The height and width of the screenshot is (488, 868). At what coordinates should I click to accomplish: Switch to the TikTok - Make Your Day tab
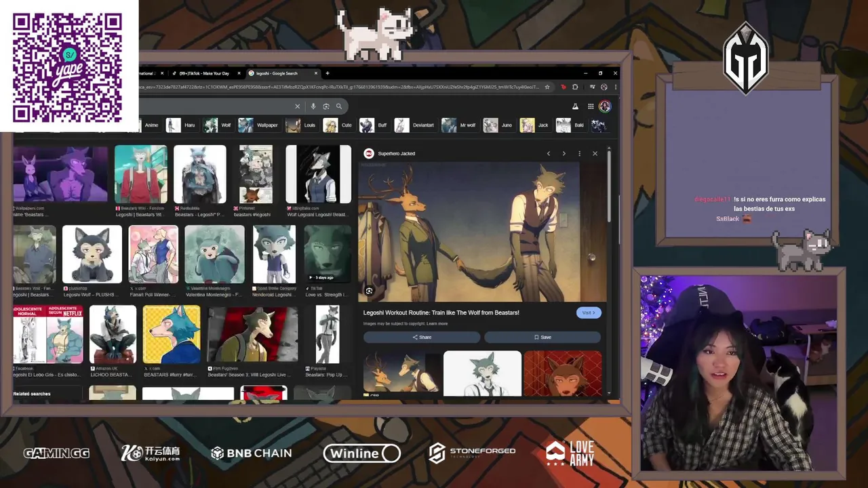pos(205,73)
